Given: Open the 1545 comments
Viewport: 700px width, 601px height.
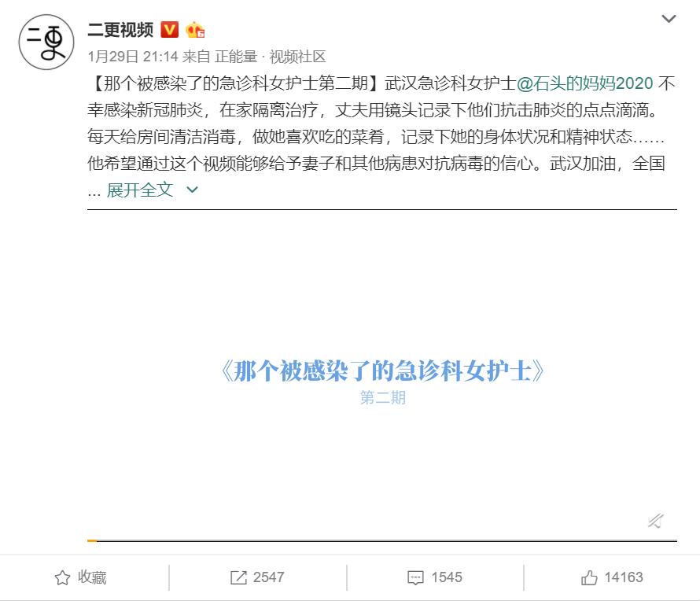Looking at the screenshot, I should 435,577.
